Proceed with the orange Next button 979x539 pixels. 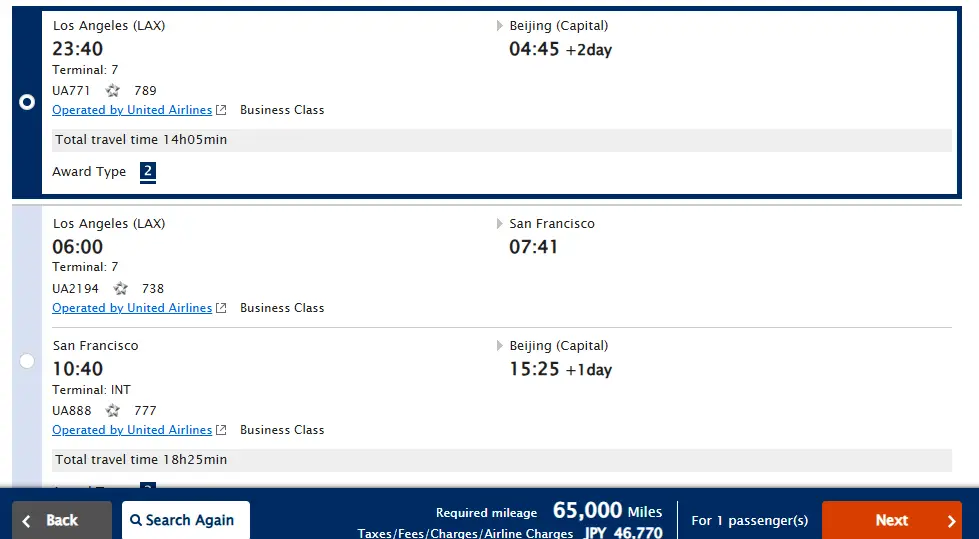[x=892, y=520]
